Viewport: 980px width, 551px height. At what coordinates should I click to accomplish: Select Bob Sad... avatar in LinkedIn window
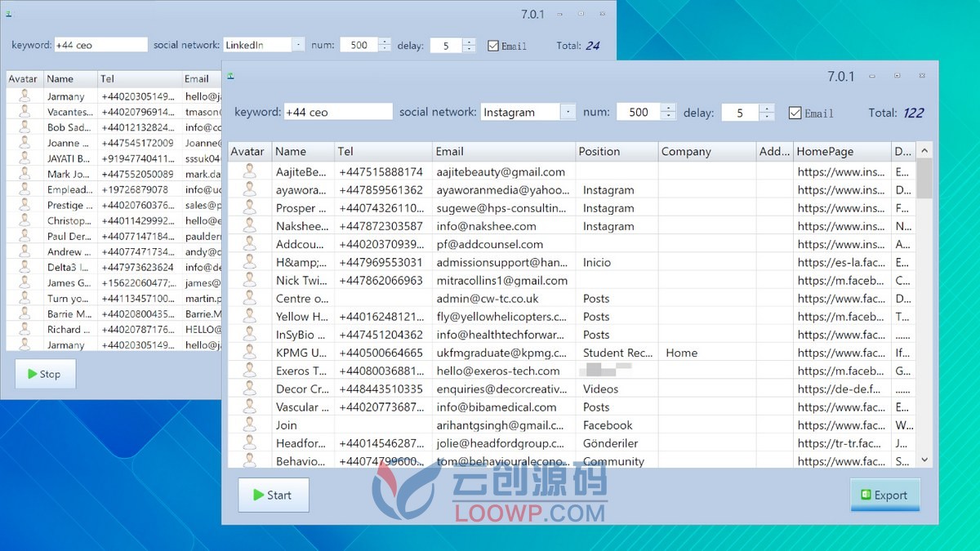(24, 127)
